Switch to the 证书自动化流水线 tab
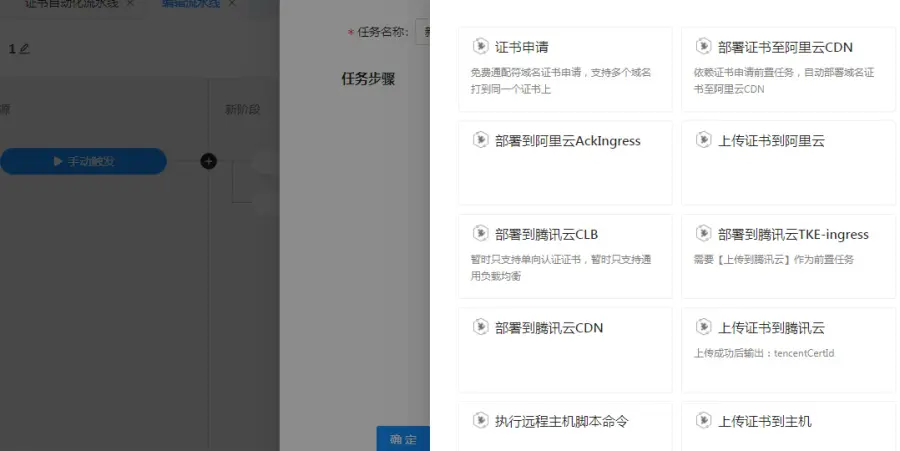The width and height of the screenshot is (900, 451). 72,3
